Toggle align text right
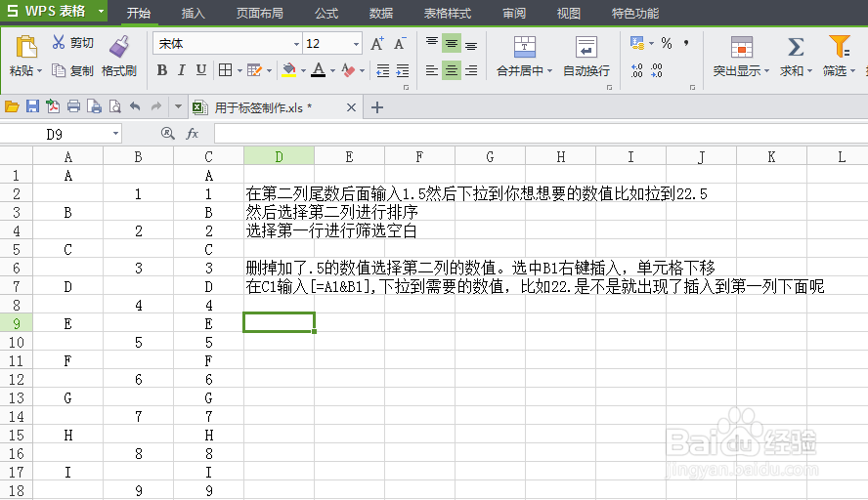The image size is (868, 500). pos(471,70)
